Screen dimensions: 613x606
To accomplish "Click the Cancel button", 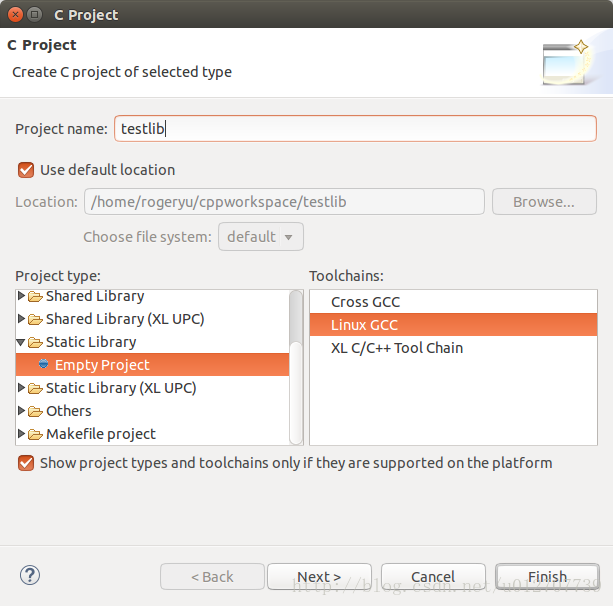I will coord(433,576).
